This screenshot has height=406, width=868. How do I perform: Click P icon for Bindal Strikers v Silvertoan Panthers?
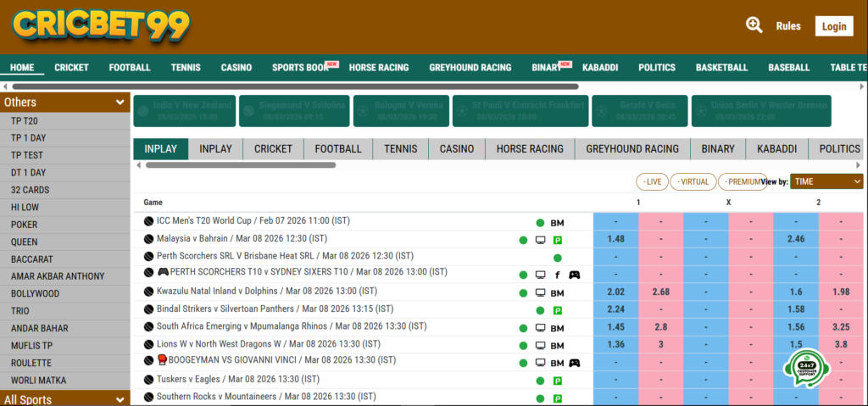pos(558,310)
